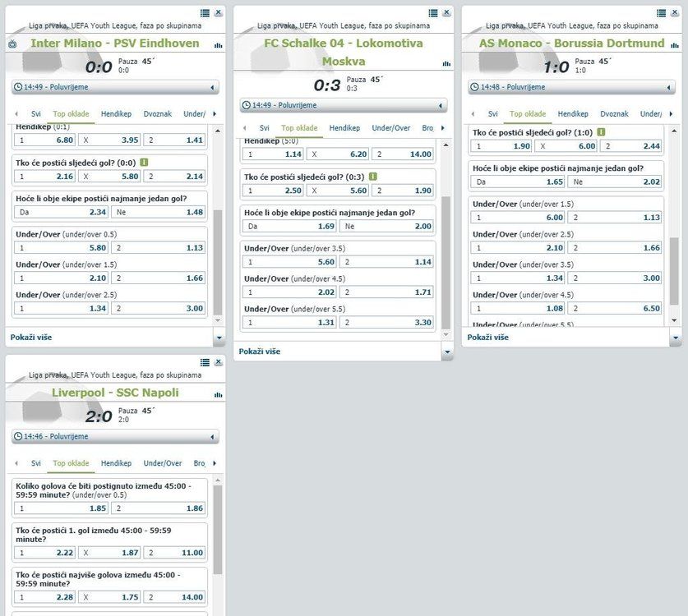The height and width of the screenshot is (616, 688).
Task: Expand 14:49 Poluvrijeme bar in Inter panel
Action: click(115, 87)
